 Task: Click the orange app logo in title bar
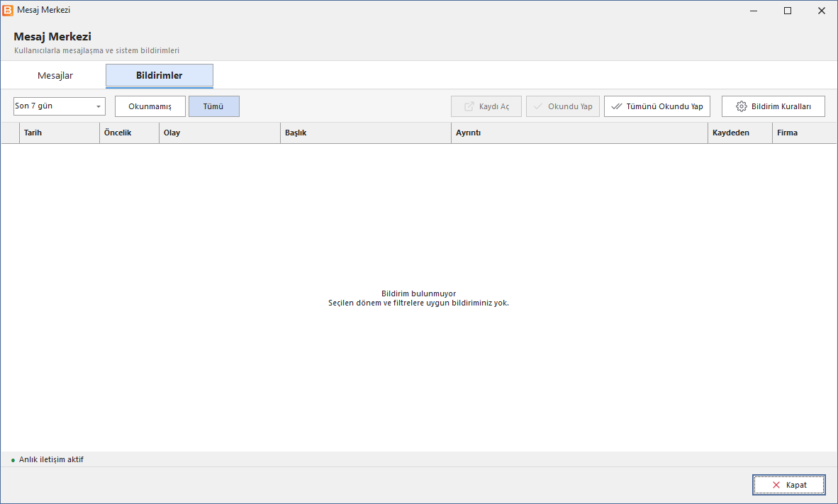pos(8,10)
